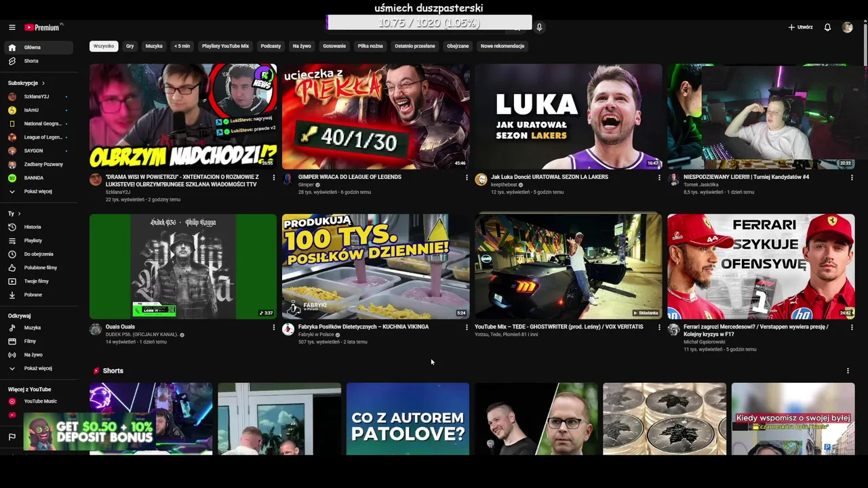Open Pobrane downloads
The height and width of the screenshot is (488, 868).
pyautogui.click(x=38, y=295)
